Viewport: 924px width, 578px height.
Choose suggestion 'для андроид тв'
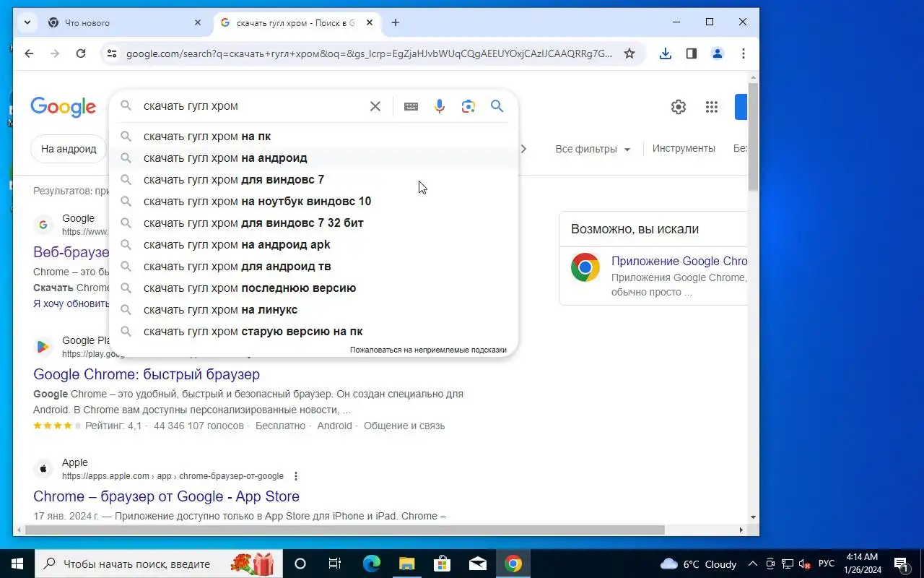[313, 266]
